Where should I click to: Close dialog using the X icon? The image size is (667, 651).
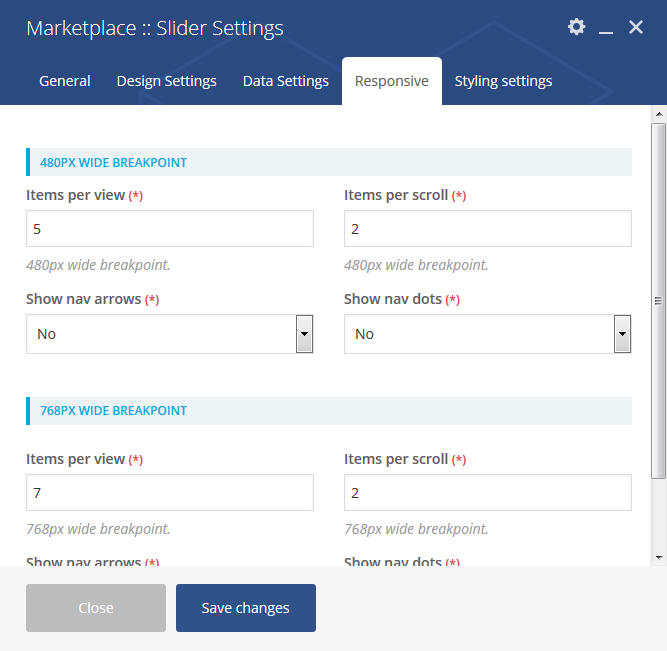(x=636, y=27)
